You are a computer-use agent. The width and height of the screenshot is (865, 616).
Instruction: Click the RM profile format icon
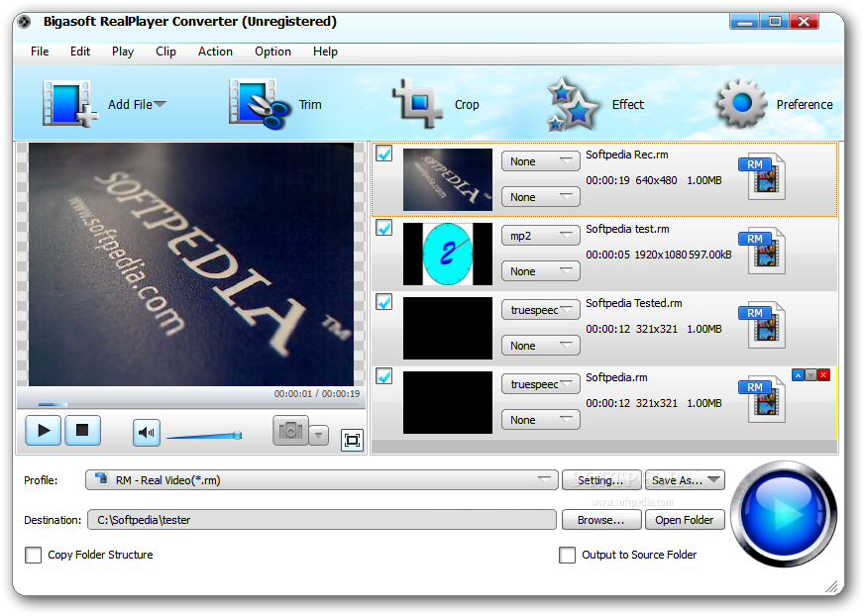[101, 478]
